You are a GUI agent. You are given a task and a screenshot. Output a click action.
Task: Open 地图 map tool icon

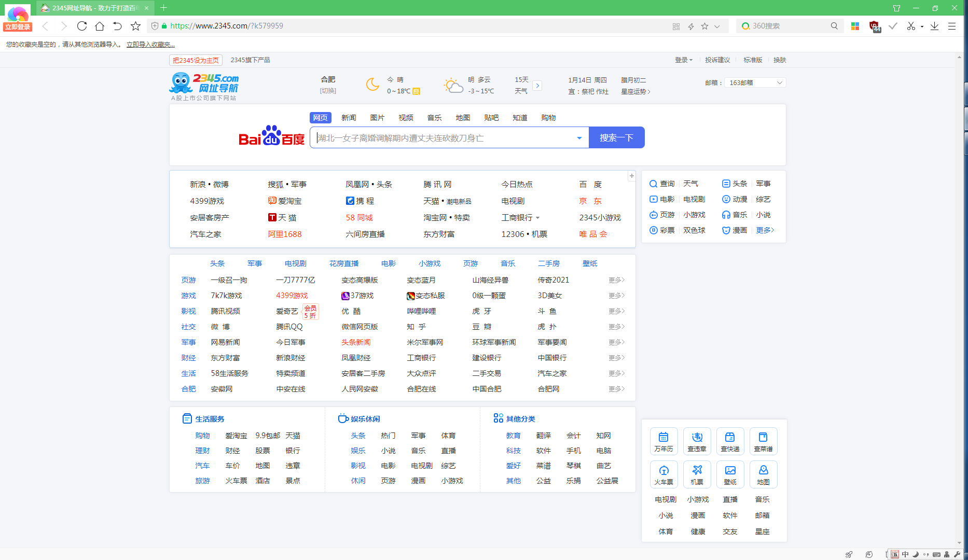point(763,474)
